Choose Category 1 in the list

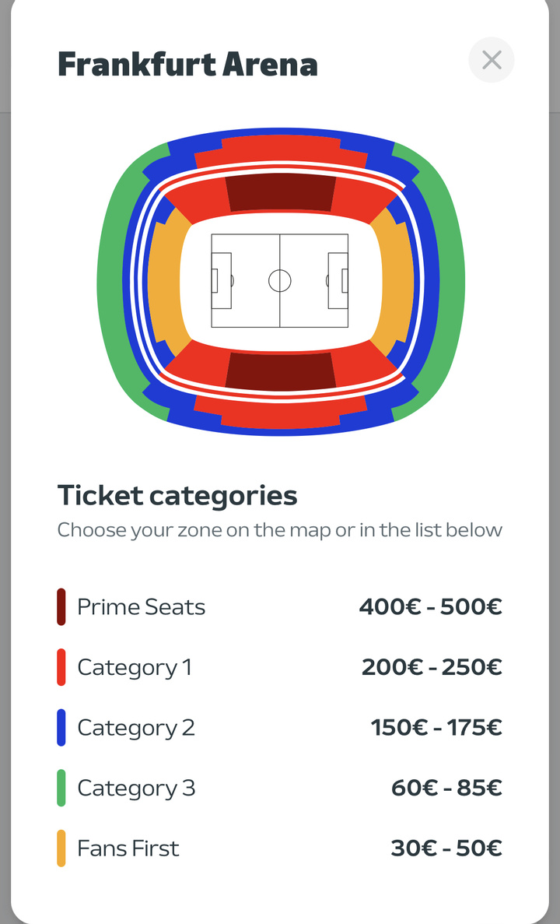coord(280,667)
